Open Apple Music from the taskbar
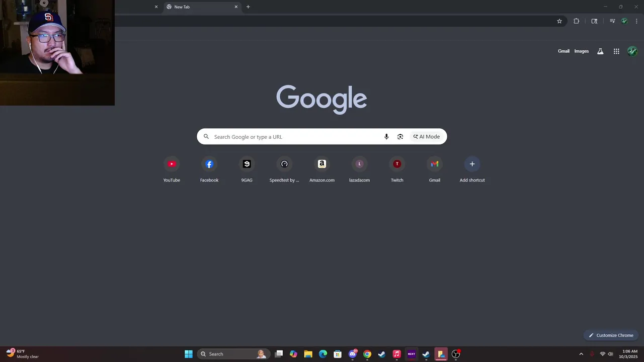Screen dimensions: 644x362 pyautogui.click(x=396, y=354)
